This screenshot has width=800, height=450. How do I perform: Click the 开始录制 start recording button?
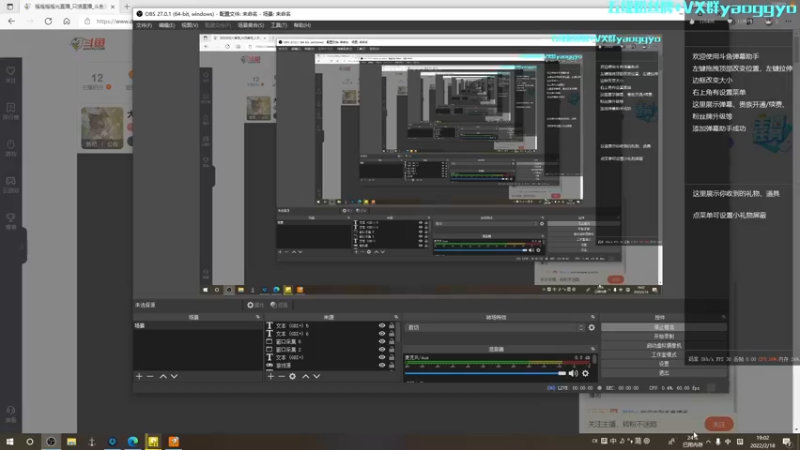click(664, 337)
